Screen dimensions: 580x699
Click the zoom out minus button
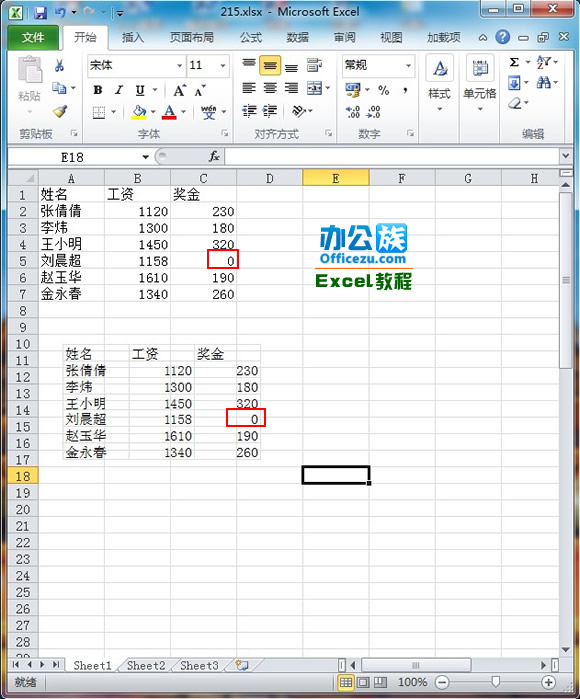tap(442, 682)
